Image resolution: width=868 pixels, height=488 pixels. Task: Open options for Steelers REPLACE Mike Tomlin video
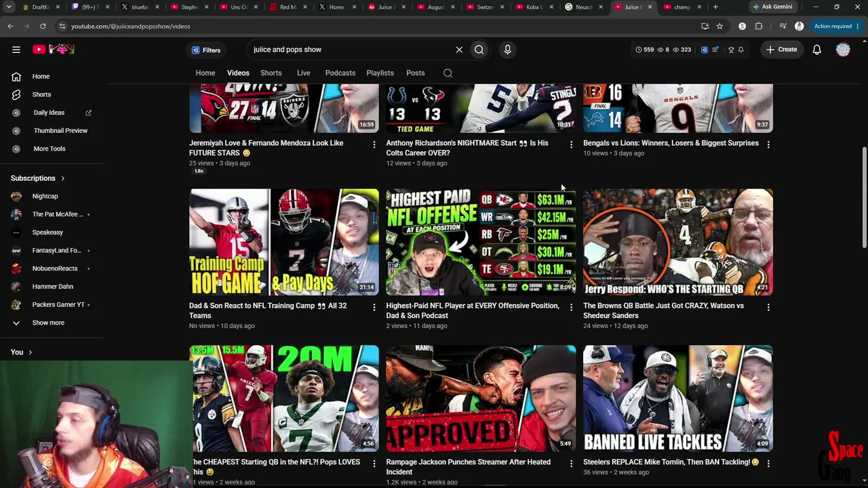[x=768, y=464]
